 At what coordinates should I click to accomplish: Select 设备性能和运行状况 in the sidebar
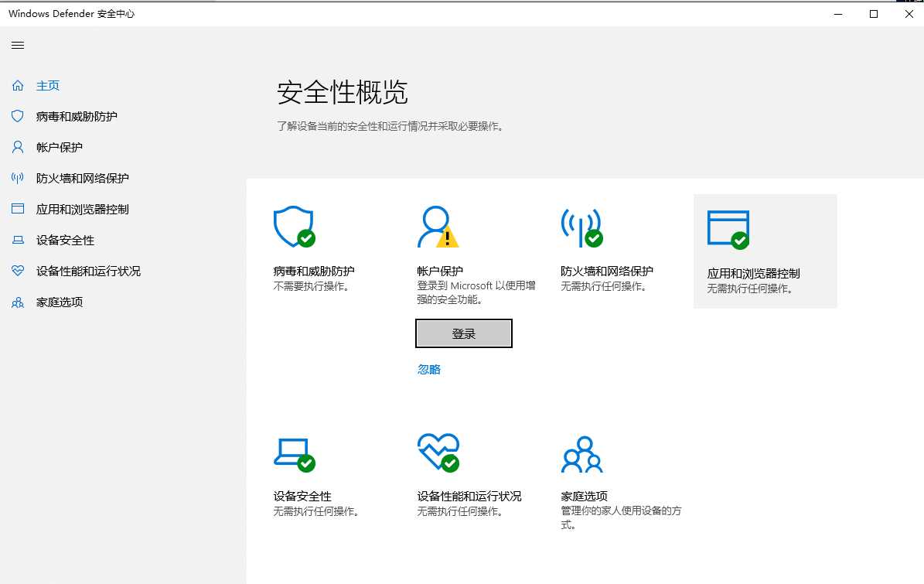88,271
